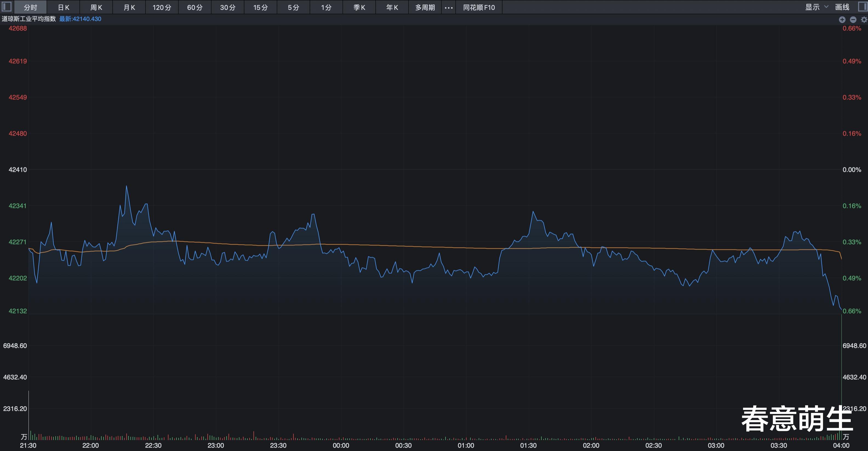The image size is (868, 451).
Task: Click the left 6948.60 volume axis label
Action: (15, 346)
